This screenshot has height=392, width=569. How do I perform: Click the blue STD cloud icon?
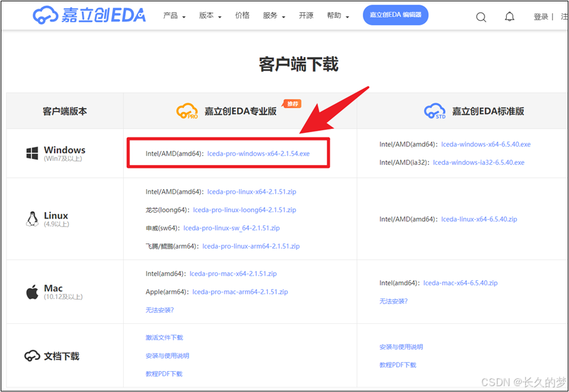pyautogui.click(x=435, y=111)
